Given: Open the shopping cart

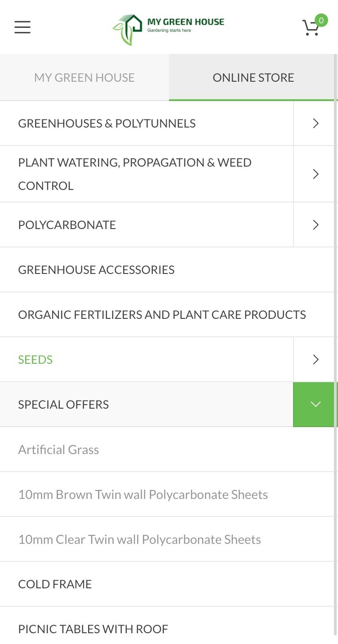Looking at the screenshot, I should coord(311,28).
